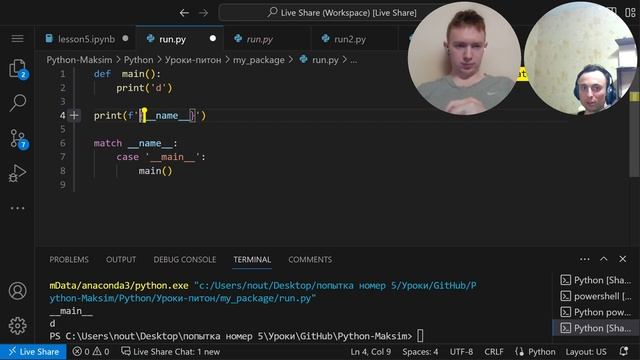Image resolution: width=640 pixels, height=360 pixels.
Task: Open the Explorer view in activity bar
Action: [x=18, y=68]
